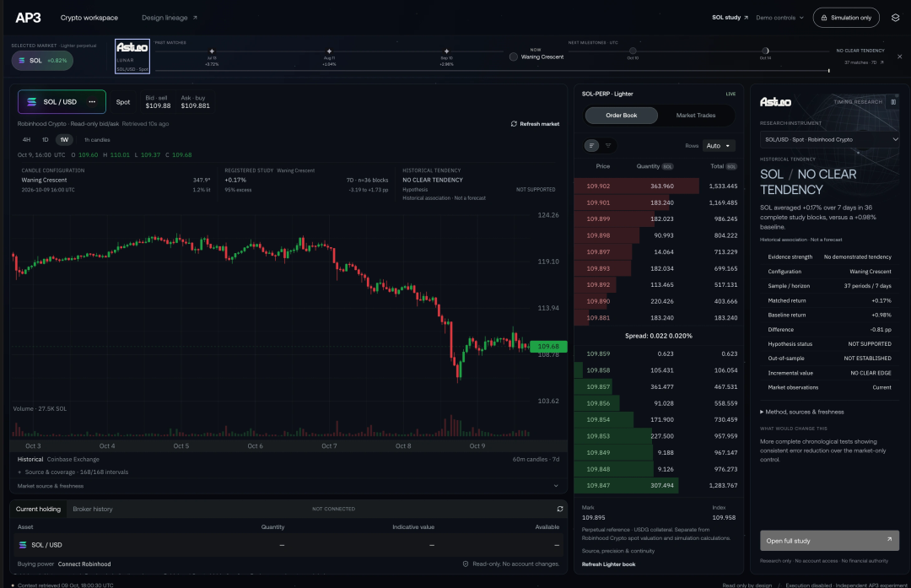The width and height of the screenshot is (911, 588).
Task: Select the 1D timeframe
Action: 46,139
